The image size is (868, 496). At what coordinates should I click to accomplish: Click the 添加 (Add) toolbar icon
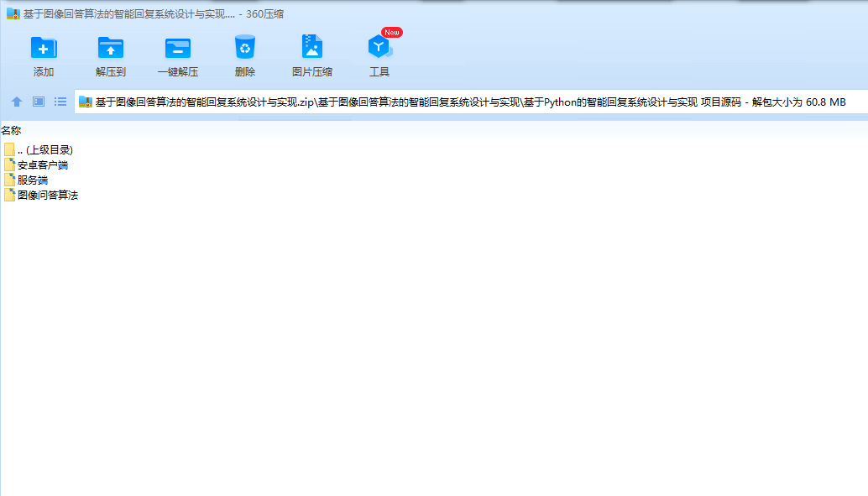pos(43,48)
